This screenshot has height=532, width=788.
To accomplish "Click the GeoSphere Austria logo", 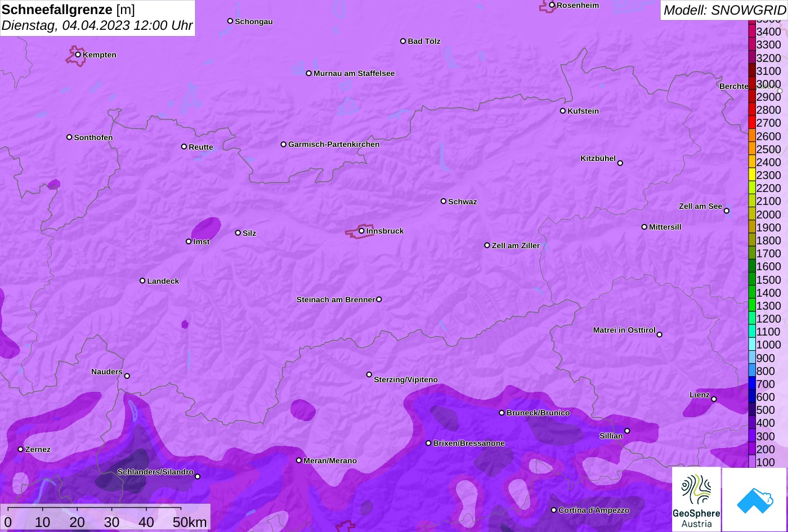I will pos(696,499).
